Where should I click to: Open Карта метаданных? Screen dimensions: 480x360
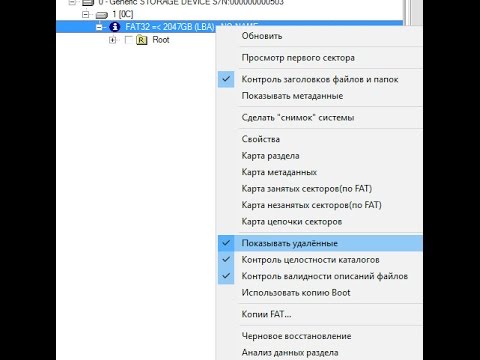pos(320,172)
